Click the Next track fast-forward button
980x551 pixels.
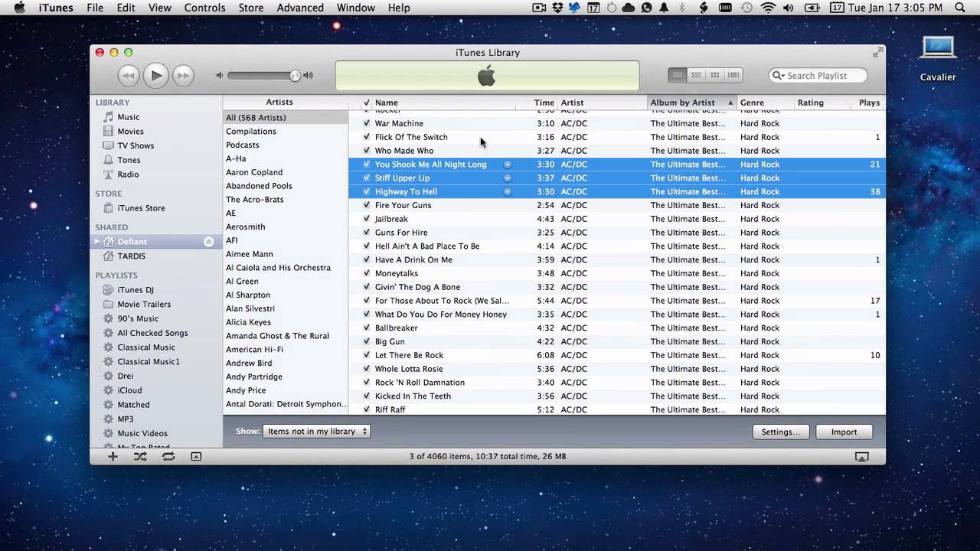pos(183,75)
